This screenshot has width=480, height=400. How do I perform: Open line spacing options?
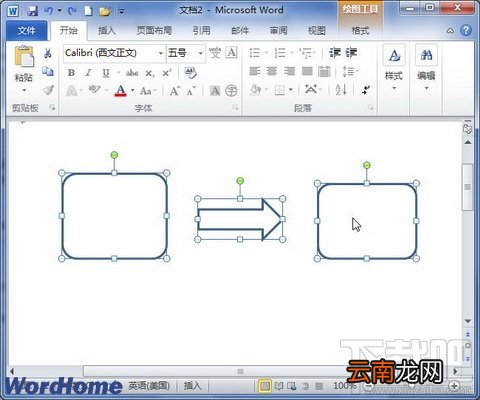349,71
